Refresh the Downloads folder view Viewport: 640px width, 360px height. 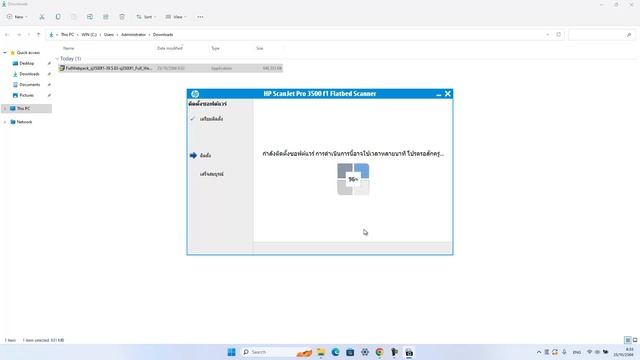point(559,35)
